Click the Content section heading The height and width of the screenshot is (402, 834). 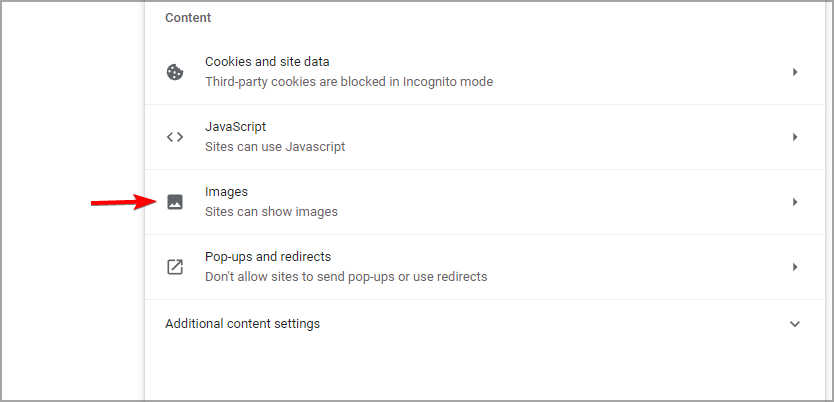point(188,18)
